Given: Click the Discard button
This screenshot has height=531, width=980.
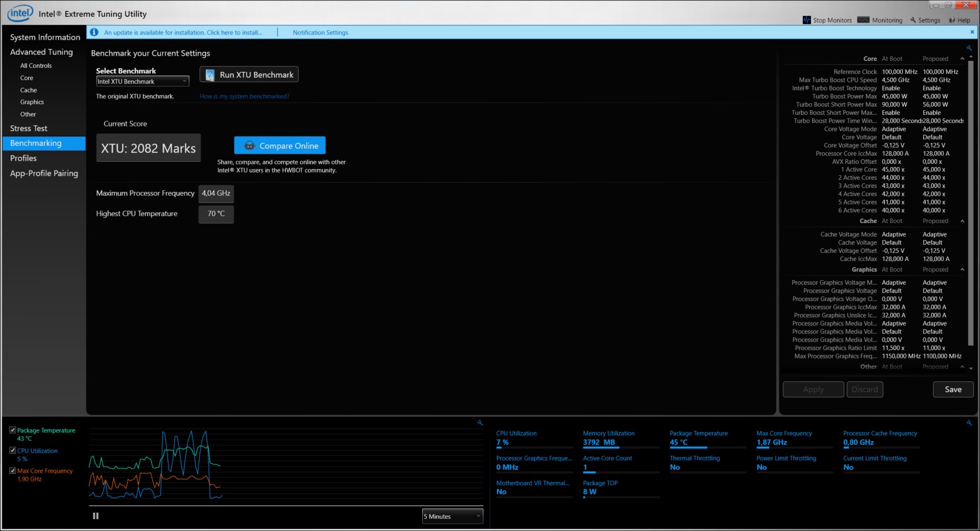Looking at the screenshot, I should [865, 390].
